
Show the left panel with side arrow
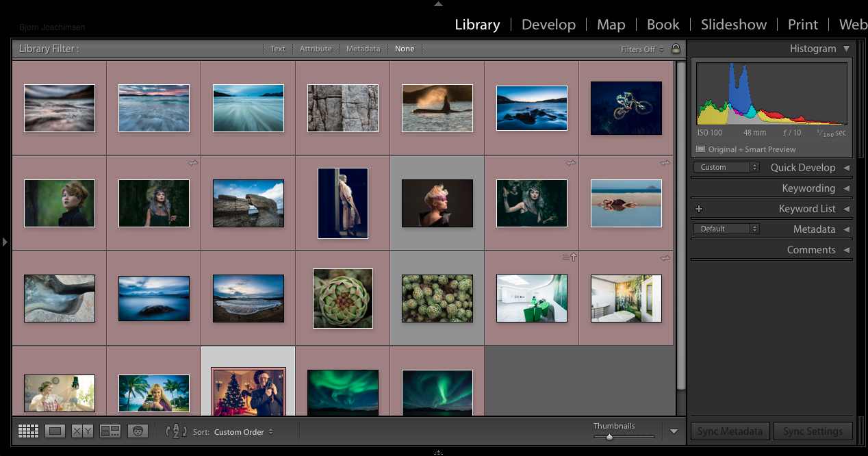(x=5, y=242)
